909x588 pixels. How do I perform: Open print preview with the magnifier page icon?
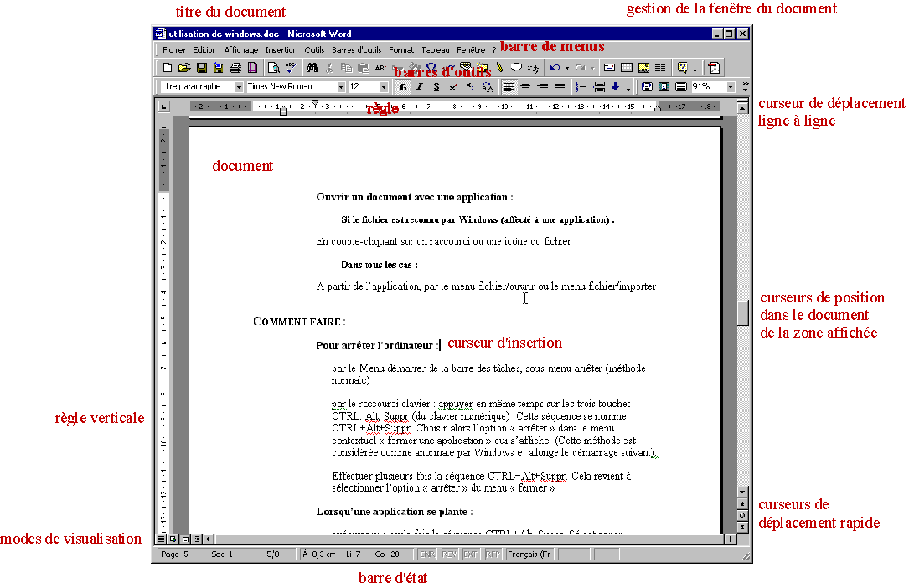point(272,68)
